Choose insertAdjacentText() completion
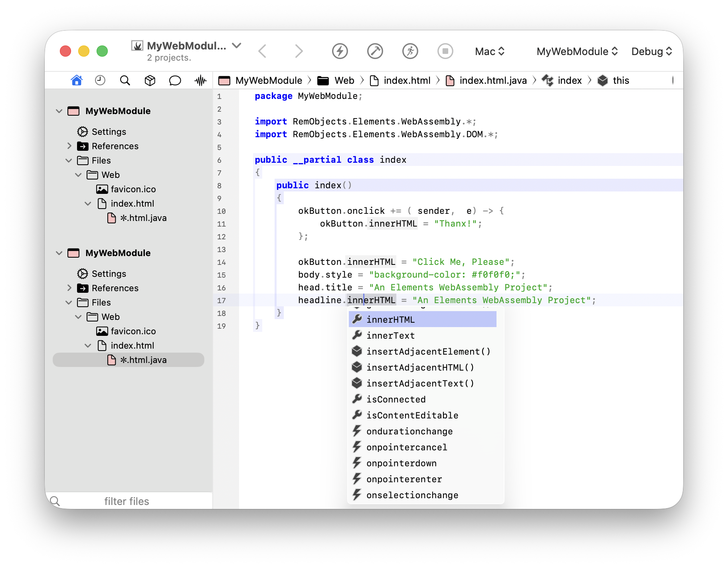The height and width of the screenshot is (568, 728). (x=422, y=383)
